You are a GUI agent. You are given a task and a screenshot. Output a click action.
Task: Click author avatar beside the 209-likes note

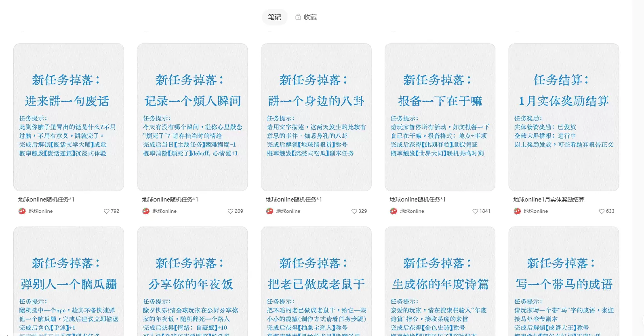146,211
